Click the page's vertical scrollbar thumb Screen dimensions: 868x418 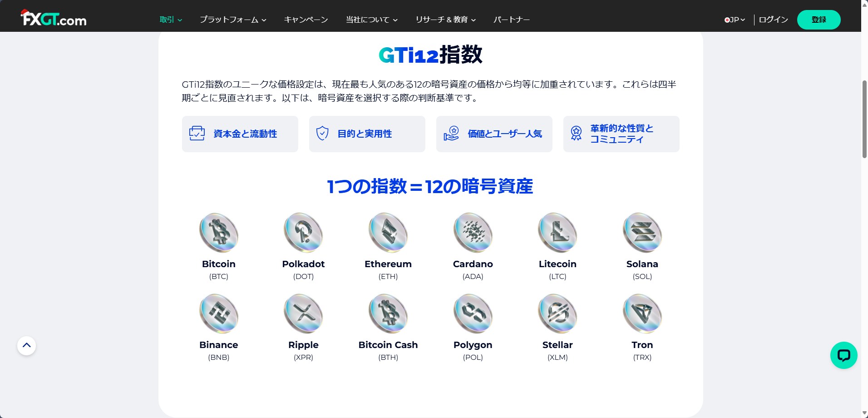[864, 119]
